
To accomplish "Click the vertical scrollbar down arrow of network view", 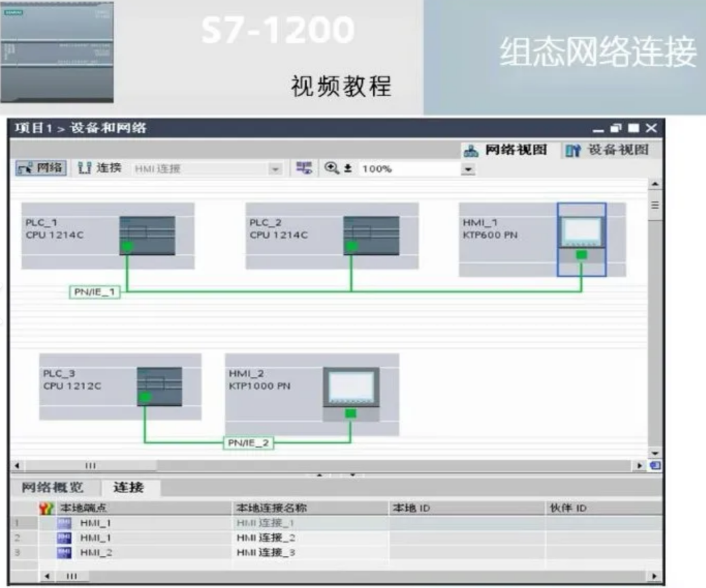I will coord(655,453).
